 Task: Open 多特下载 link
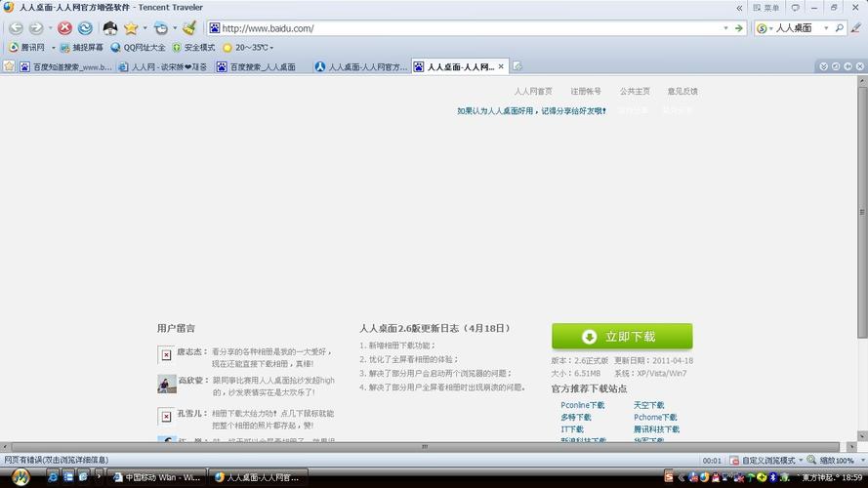[576, 417]
